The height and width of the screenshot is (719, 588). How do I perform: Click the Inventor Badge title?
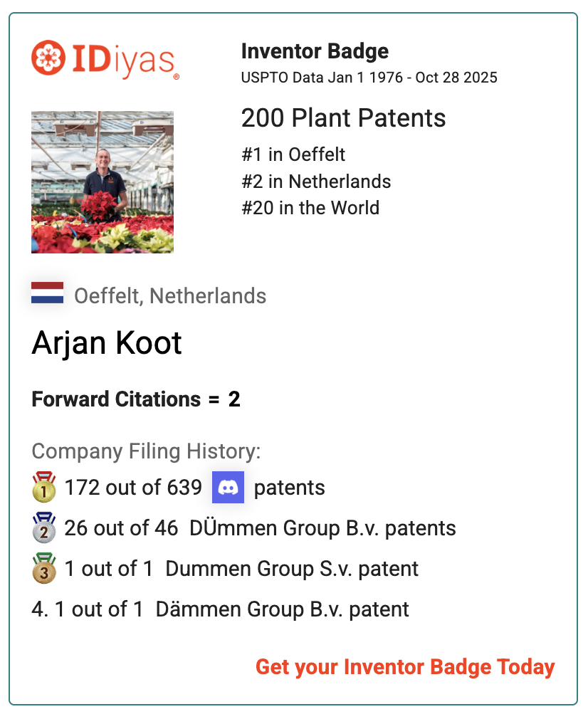(x=315, y=51)
